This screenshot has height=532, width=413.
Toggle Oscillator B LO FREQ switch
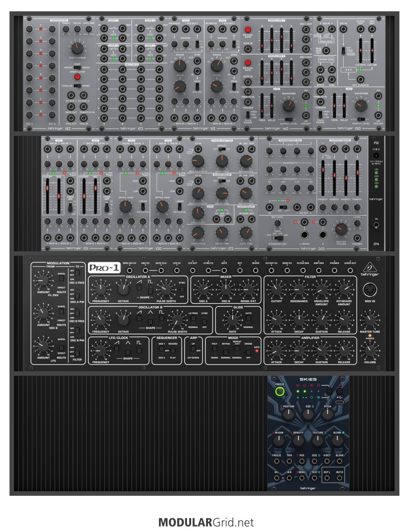193,320
